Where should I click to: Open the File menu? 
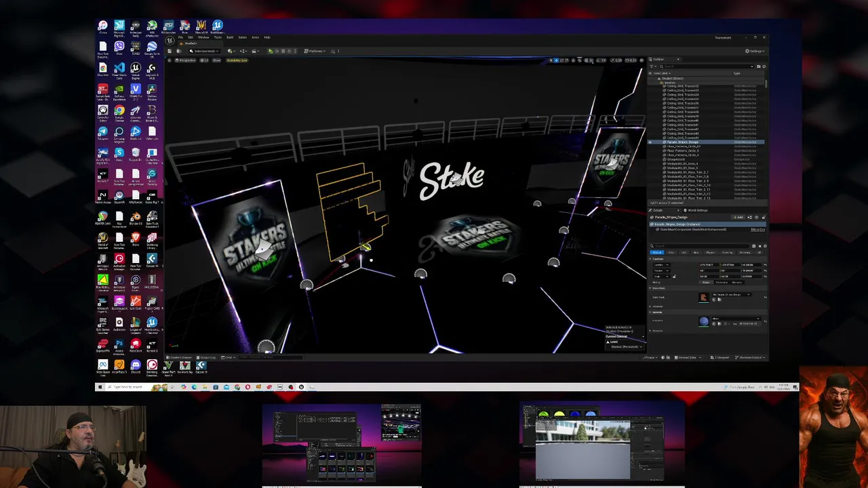[180, 37]
